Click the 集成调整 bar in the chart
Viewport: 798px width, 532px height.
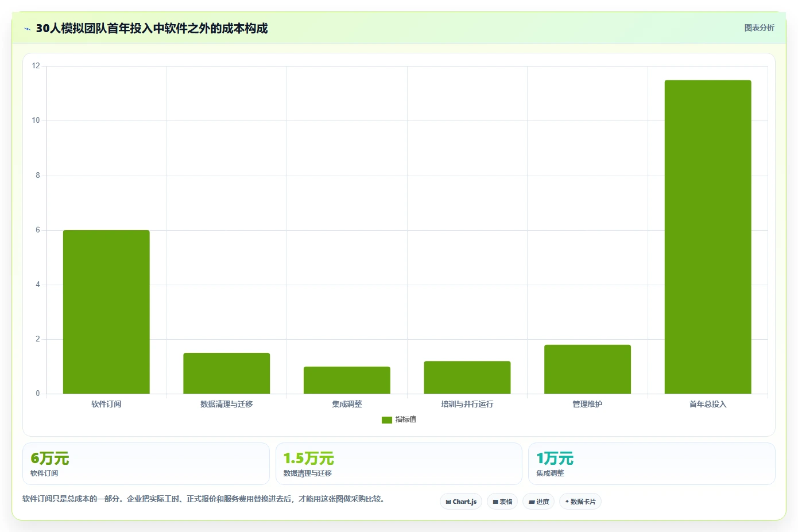coord(347,380)
